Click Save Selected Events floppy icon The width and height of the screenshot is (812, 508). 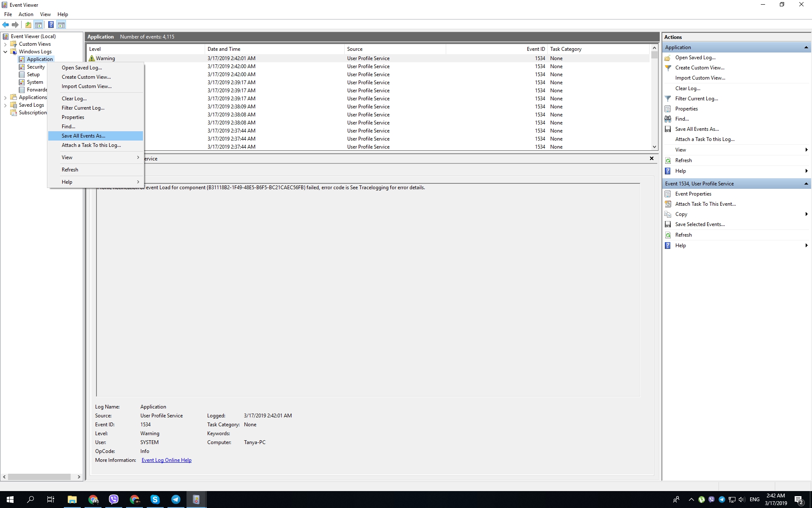pos(668,224)
